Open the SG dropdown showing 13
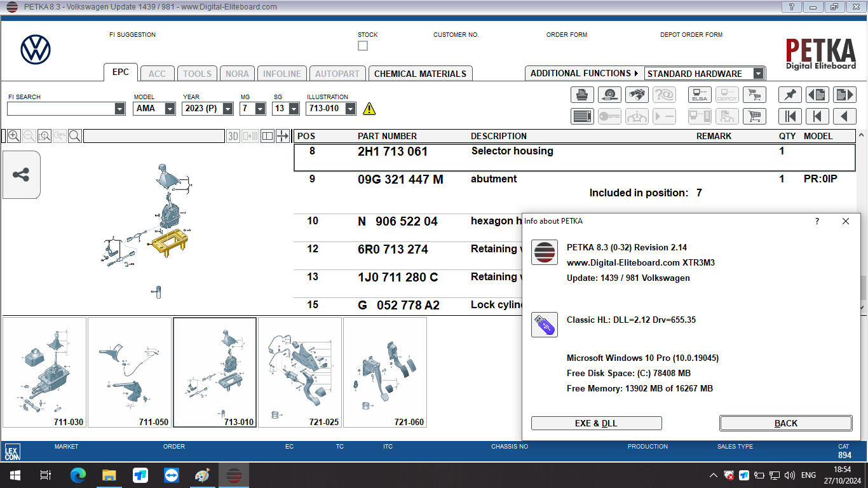This screenshot has width=868, height=488. 294,109
